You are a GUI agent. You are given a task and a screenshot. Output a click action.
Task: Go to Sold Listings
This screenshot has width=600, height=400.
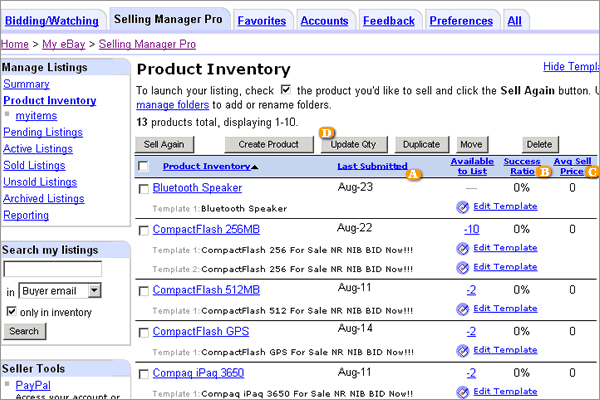click(34, 165)
